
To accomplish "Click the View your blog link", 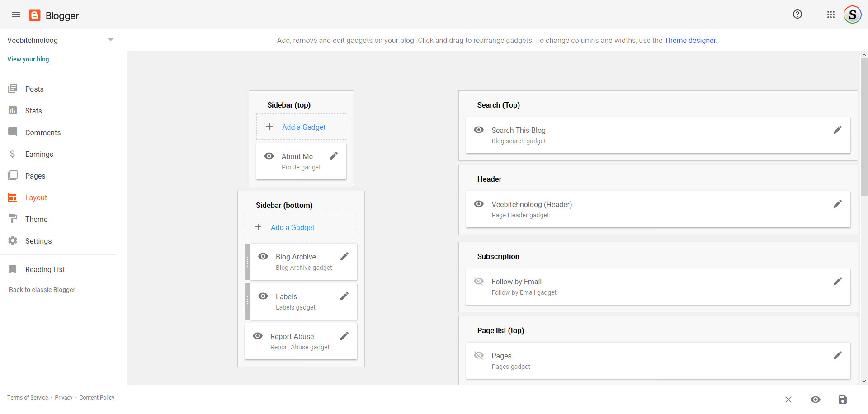I will tap(28, 59).
